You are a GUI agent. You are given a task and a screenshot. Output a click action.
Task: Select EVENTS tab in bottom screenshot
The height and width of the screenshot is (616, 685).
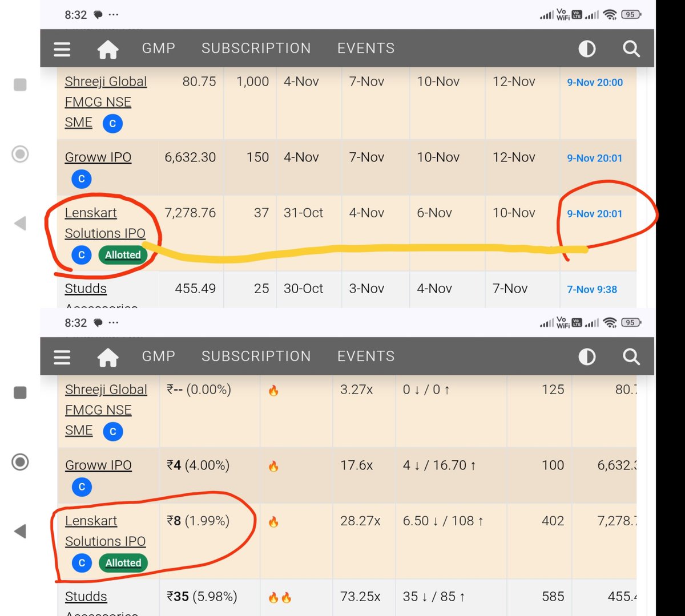tap(366, 356)
